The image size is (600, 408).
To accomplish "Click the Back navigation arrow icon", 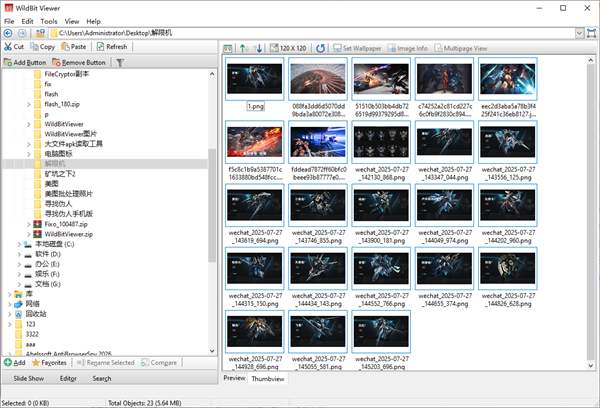I will (x=9, y=33).
